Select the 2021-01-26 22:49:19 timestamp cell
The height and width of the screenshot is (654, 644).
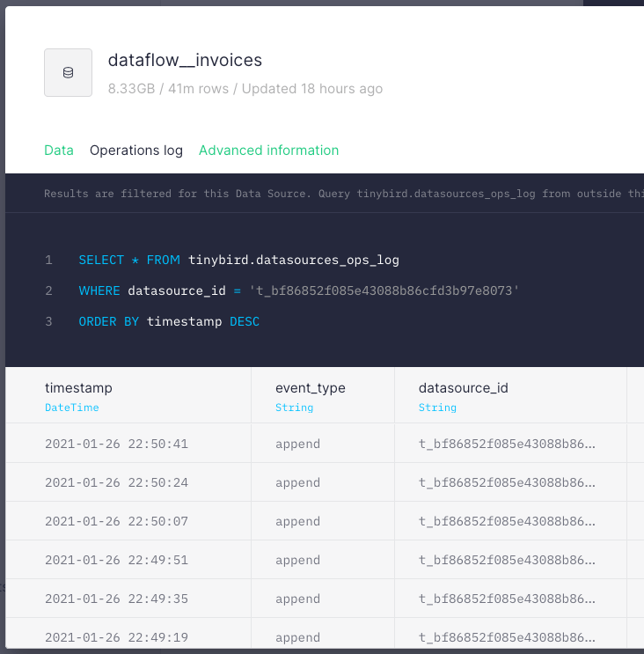(x=116, y=636)
